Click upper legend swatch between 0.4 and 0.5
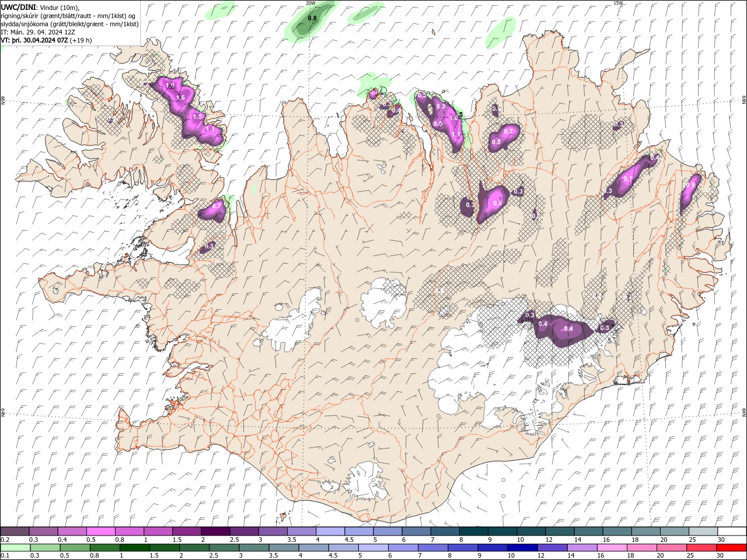Image resolution: width=747 pixels, height=560 pixels. click(x=72, y=531)
